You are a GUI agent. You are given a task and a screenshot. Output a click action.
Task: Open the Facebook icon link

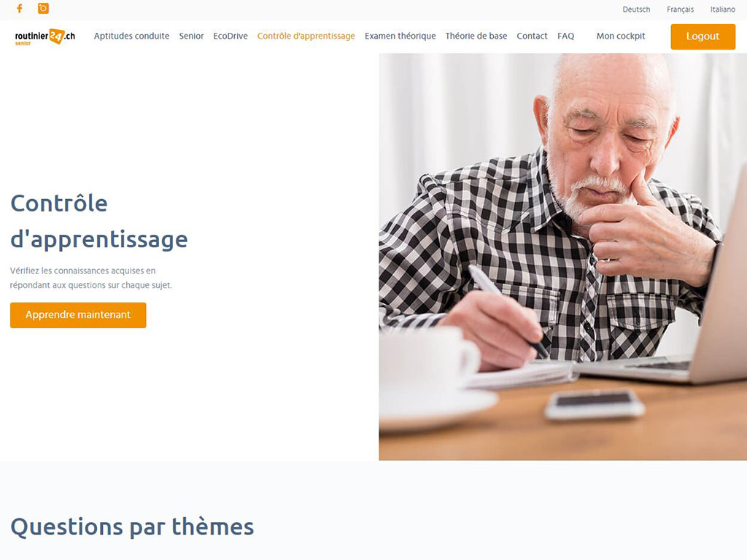[x=20, y=9]
